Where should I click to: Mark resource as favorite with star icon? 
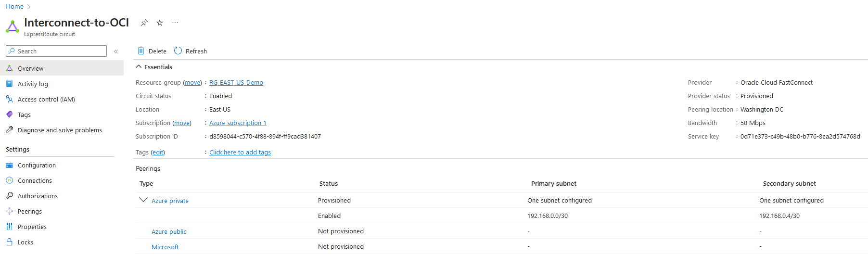pyautogui.click(x=160, y=23)
